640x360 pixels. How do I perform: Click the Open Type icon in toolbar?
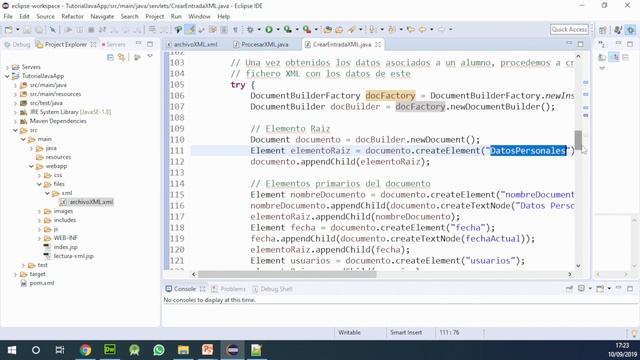tap(327, 29)
